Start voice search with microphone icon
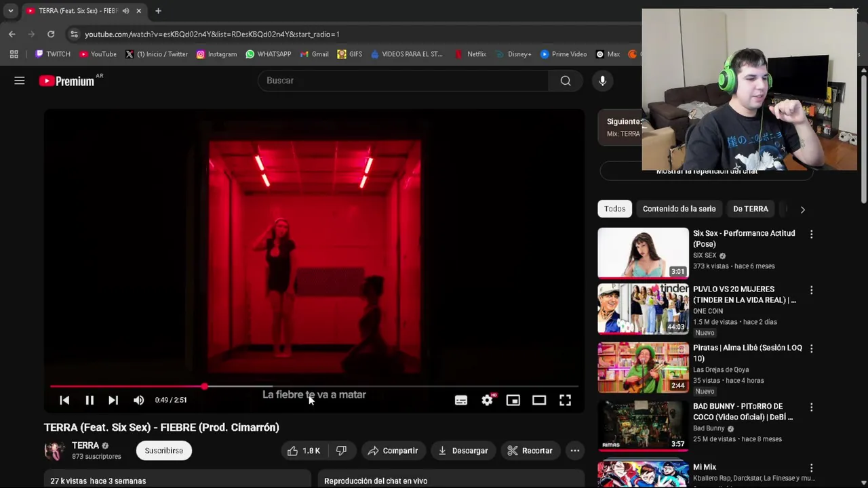The height and width of the screenshot is (488, 868). [602, 81]
